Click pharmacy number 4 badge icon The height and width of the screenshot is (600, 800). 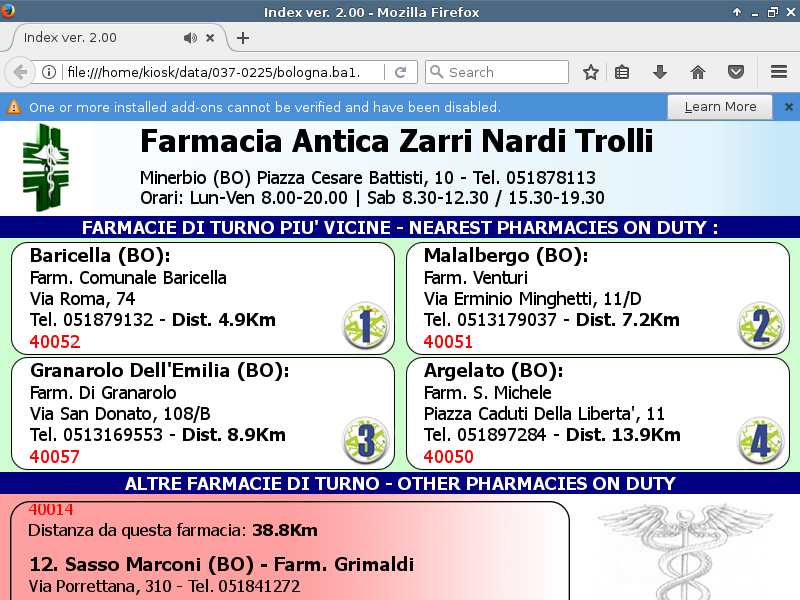click(x=760, y=441)
